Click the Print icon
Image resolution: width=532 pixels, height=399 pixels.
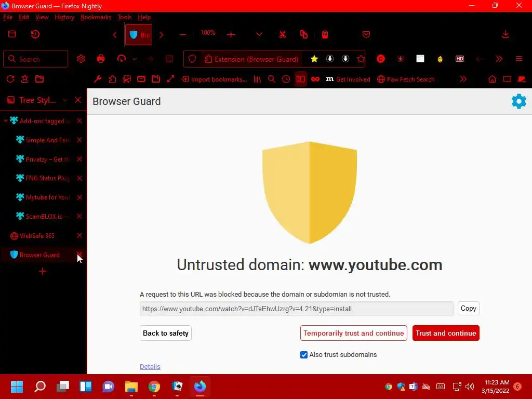[x=101, y=59]
